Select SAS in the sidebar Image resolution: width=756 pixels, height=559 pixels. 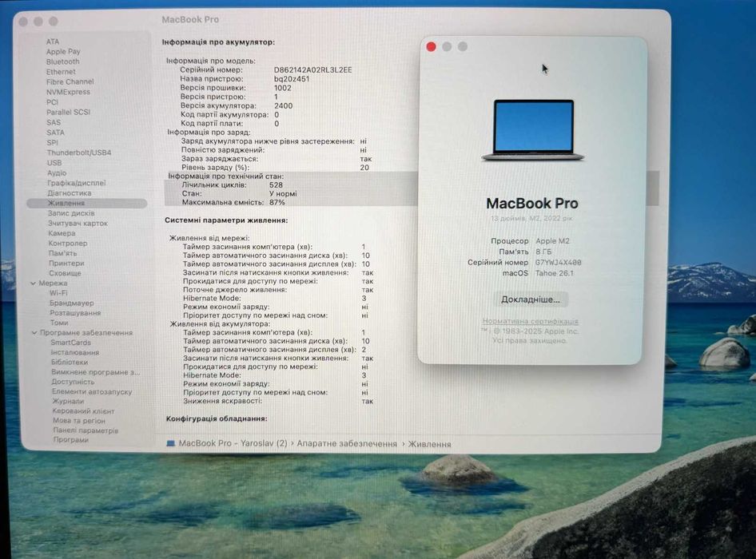pos(54,122)
